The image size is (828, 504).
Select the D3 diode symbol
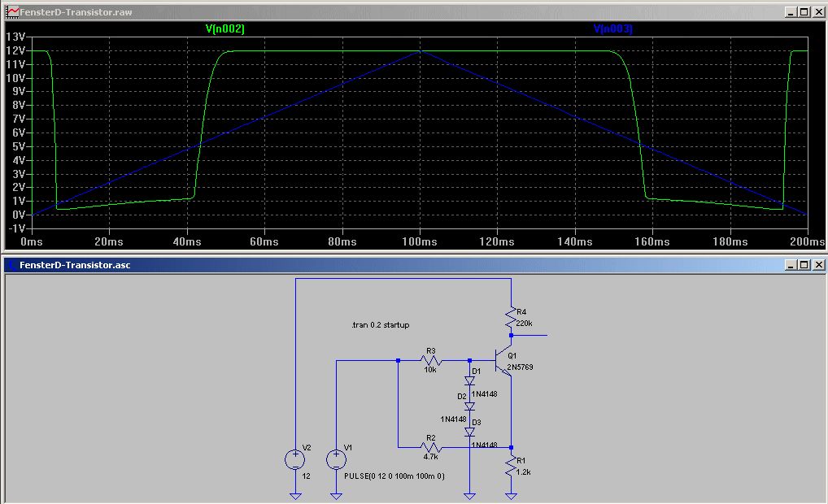click(469, 432)
